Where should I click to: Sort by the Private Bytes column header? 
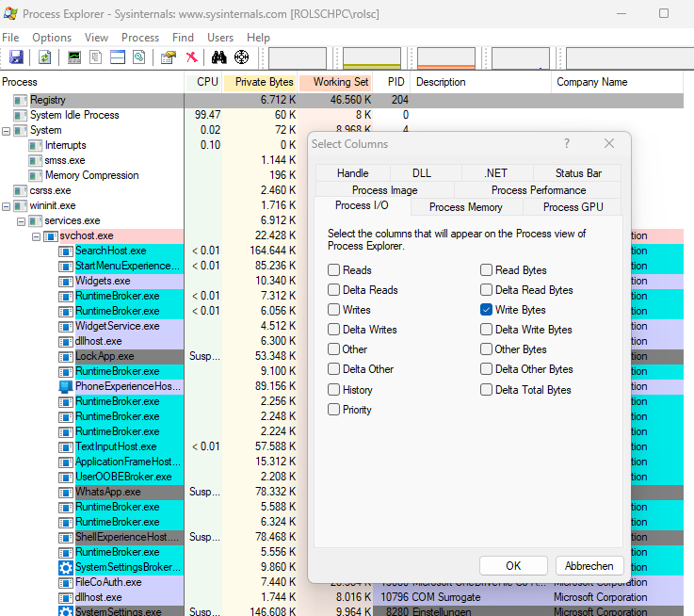click(x=260, y=82)
